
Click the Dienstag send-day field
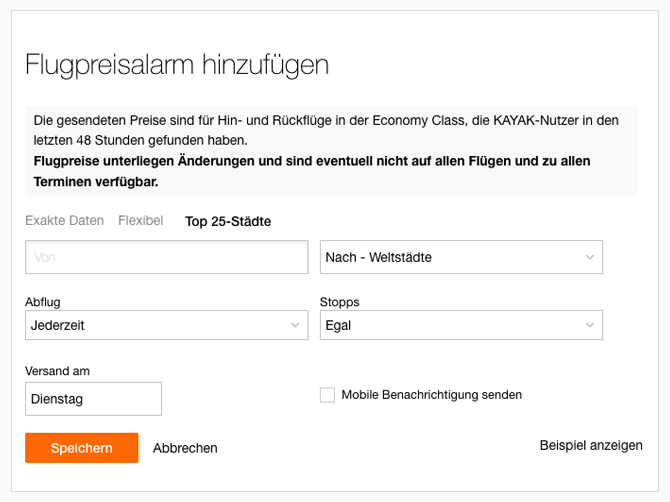point(93,399)
